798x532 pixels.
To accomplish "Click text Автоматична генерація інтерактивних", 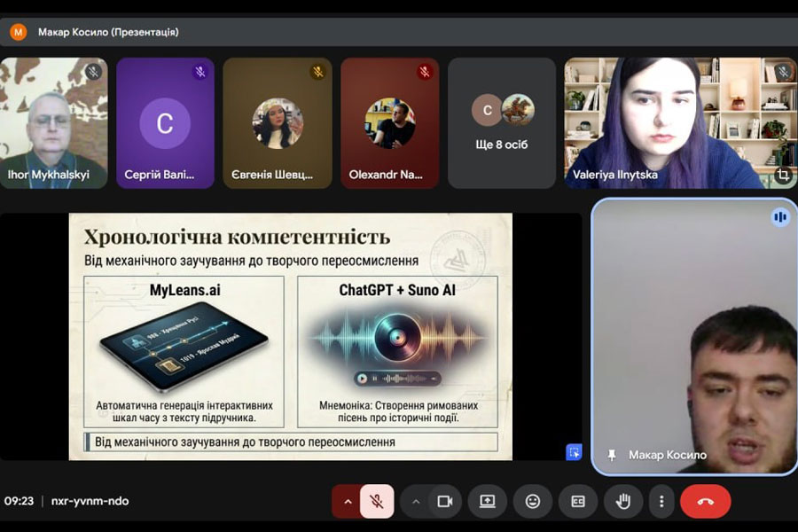I will pyautogui.click(x=184, y=406).
